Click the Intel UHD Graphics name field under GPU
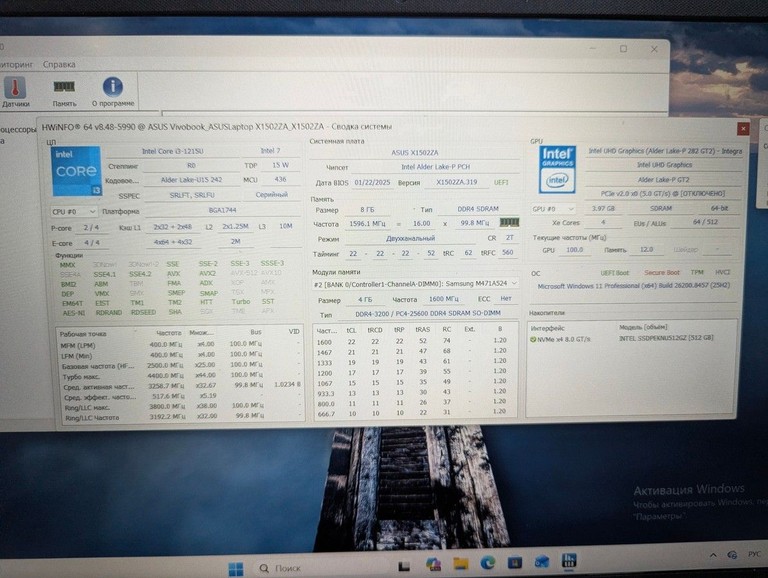 [664, 165]
